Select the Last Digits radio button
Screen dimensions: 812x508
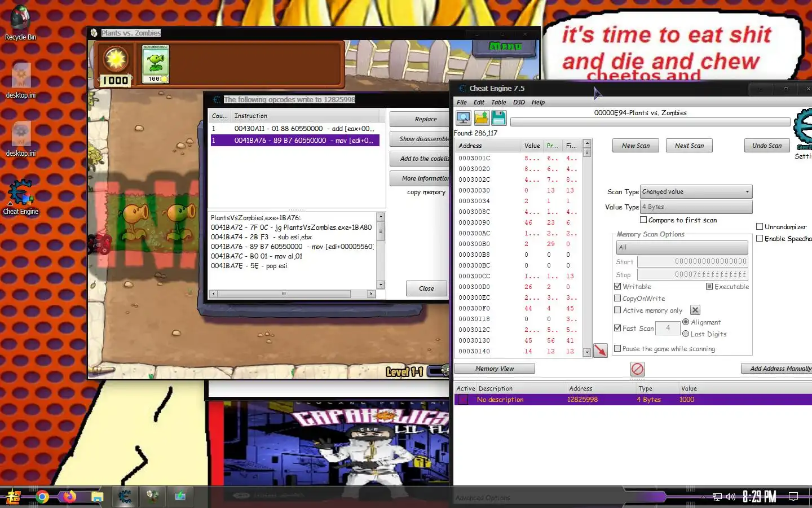tap(686, 334)
